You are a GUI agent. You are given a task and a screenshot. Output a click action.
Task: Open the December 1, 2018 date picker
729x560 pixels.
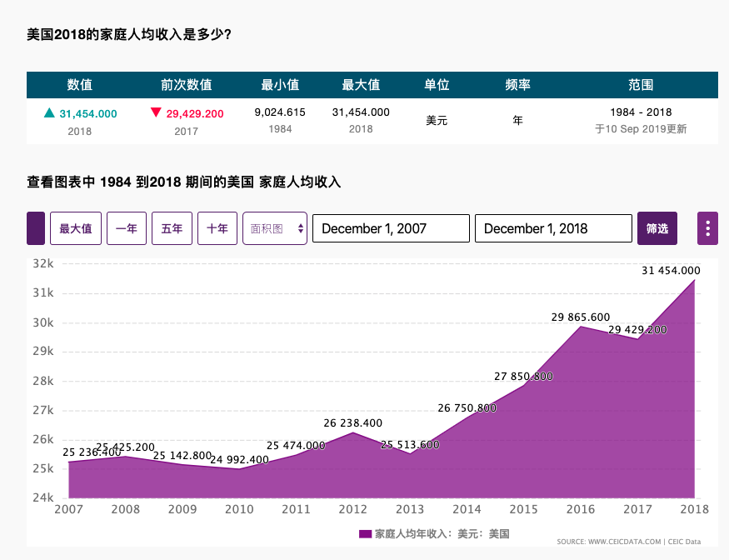point(552,227)
